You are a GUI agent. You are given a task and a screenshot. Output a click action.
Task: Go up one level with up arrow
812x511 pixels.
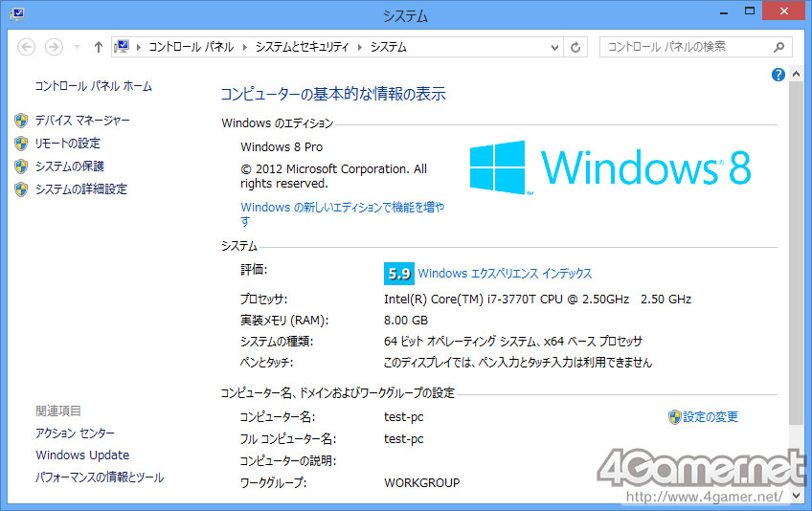99,47
